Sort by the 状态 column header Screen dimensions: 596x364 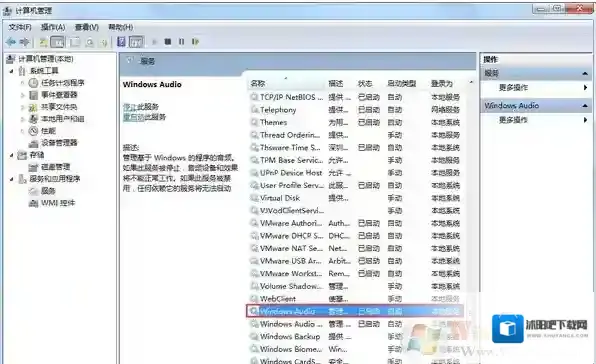pos(365,83)
